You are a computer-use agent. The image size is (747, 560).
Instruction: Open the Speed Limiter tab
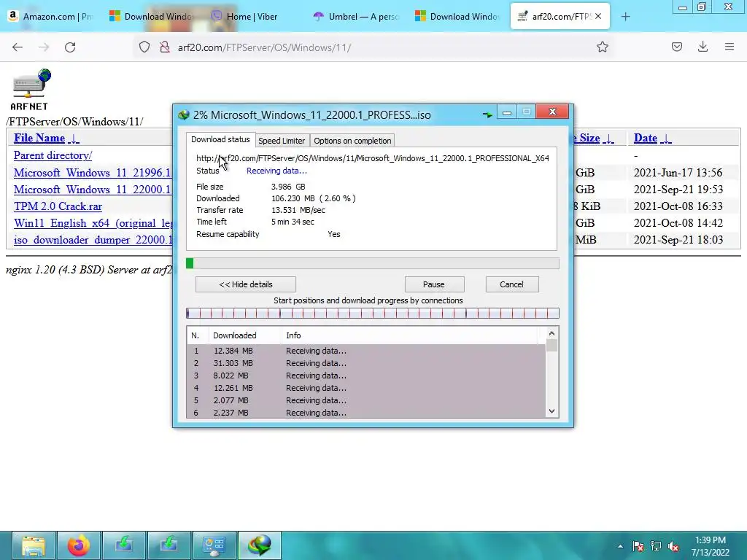point(282,141)
